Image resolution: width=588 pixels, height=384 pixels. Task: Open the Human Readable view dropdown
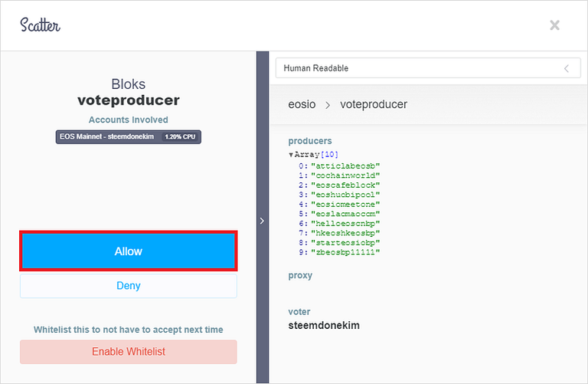point(428,68)
